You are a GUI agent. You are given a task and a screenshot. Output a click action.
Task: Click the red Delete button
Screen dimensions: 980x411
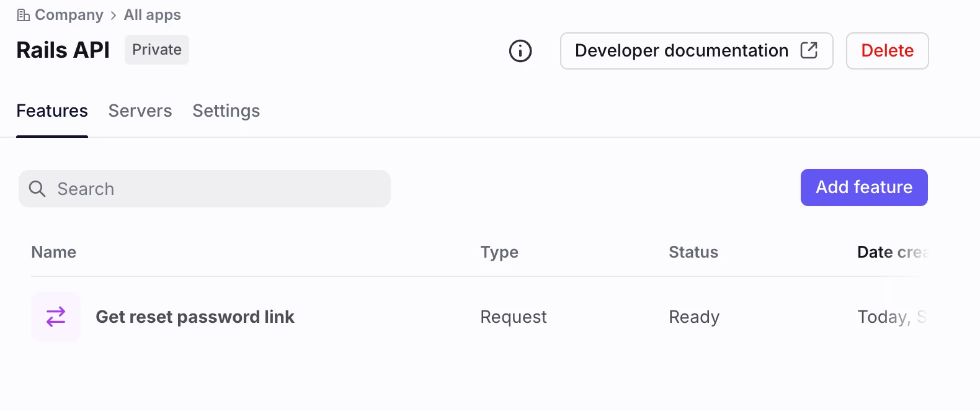click(x=888, y=51)
